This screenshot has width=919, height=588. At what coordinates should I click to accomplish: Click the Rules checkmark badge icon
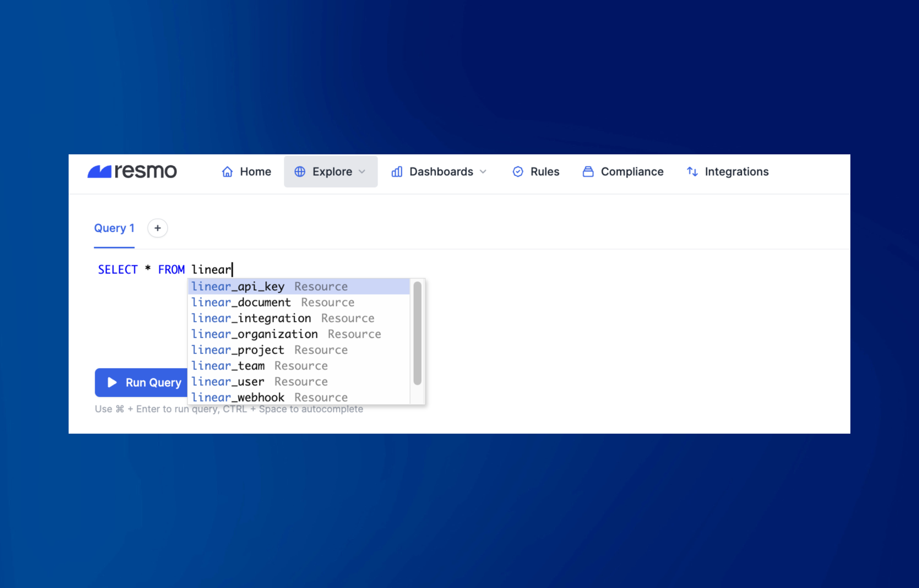517,171
